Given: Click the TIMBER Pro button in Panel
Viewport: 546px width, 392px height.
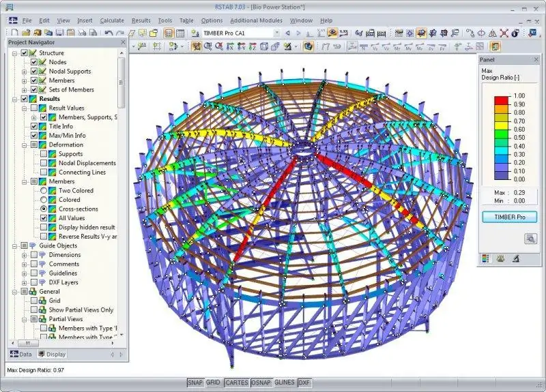Looking at the screenshot, I should click(509, 217).
